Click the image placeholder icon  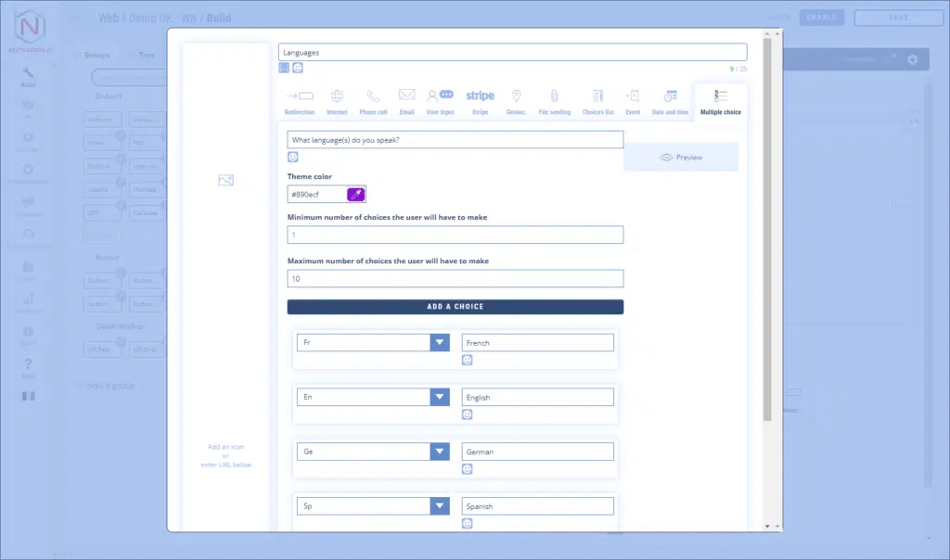pyautogui.click(x=225, y=180)
